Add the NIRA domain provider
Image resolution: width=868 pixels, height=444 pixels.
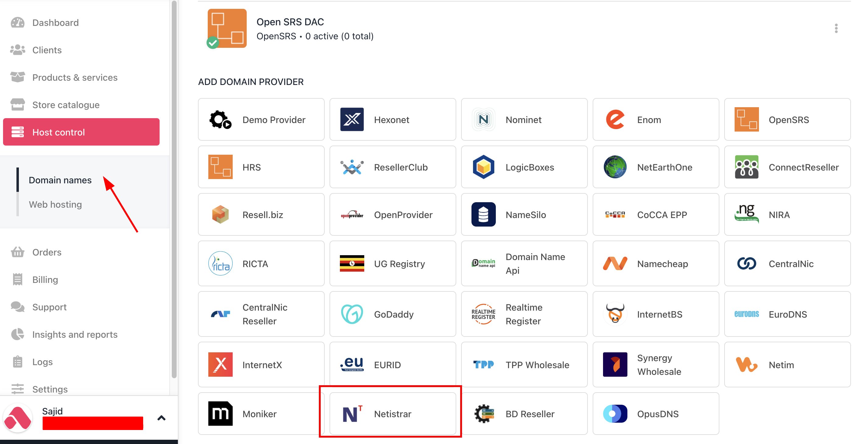(x=787, y=214)
